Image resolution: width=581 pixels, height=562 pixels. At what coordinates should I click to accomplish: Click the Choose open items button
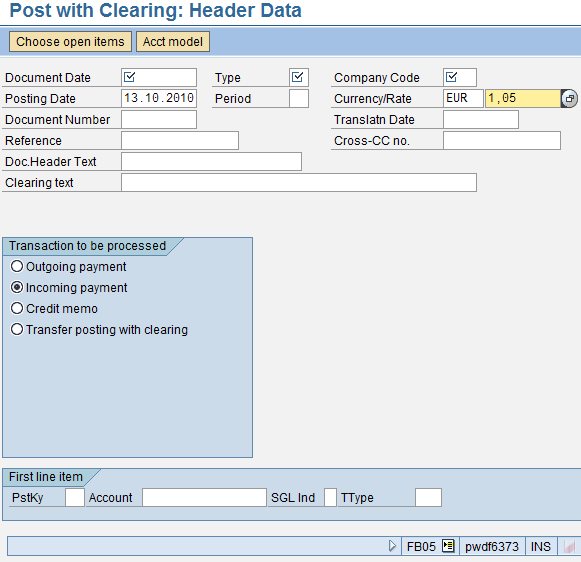pos(70,41)
